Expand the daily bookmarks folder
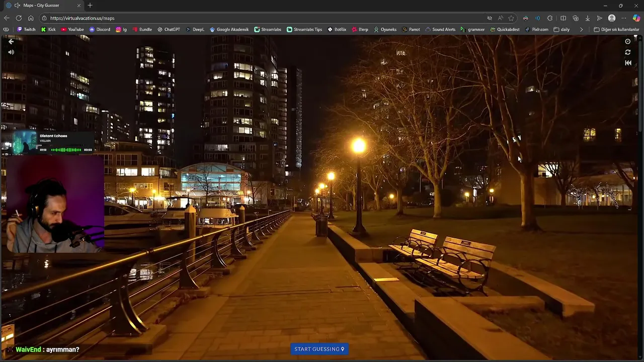This screenshot has height=362, width=644. [561, 30]
